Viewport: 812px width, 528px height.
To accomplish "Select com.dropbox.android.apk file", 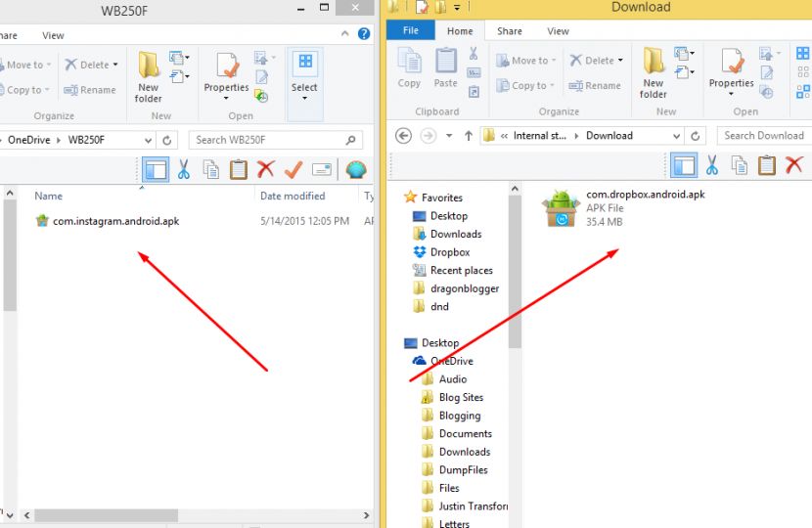I will [x=624, y=207].
